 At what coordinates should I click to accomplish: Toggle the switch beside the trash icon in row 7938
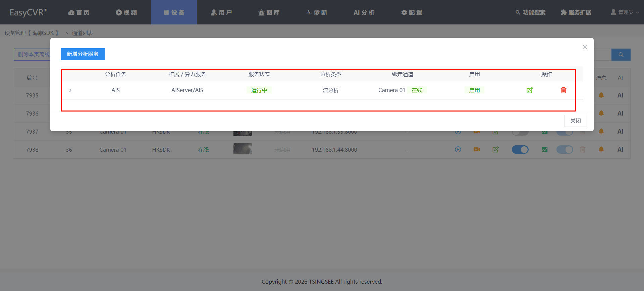tap(565, 150)
